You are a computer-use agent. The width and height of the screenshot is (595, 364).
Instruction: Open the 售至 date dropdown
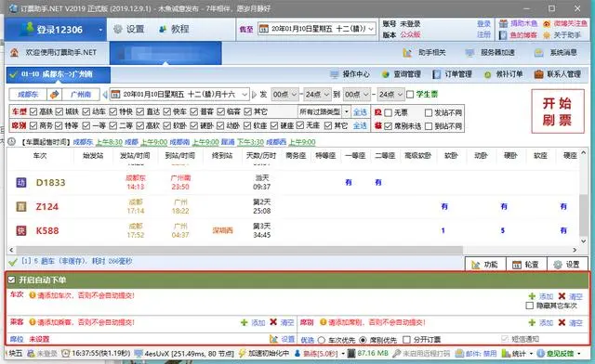point(371,29)
